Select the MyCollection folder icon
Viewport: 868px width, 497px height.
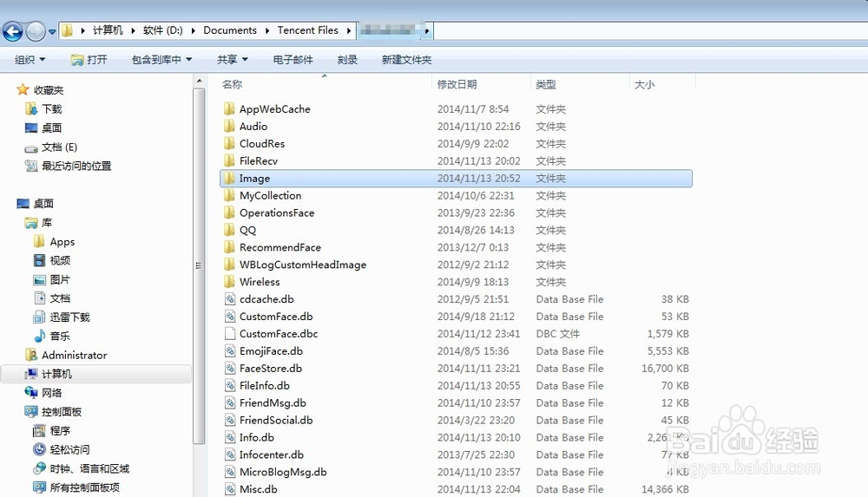(x=229, y=195)
